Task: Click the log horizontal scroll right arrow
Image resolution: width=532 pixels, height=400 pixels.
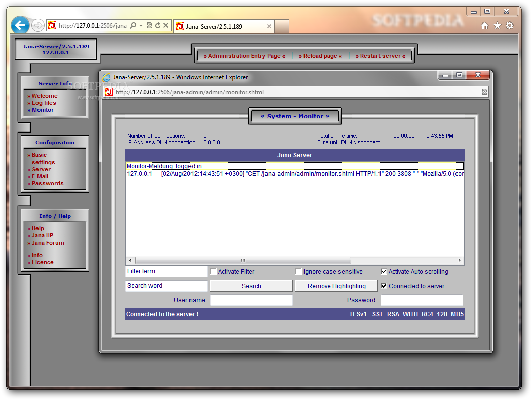Action: click(459, 261)
